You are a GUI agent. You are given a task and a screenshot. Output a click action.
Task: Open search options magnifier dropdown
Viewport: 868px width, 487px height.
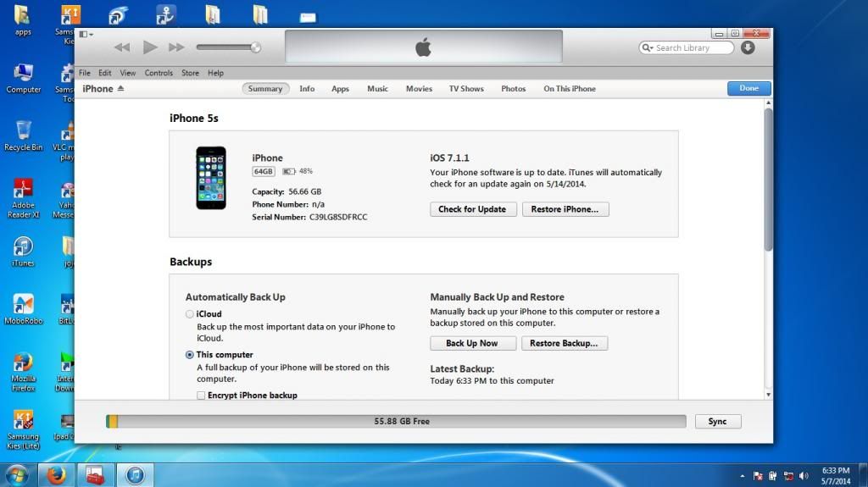pos(647,48)
